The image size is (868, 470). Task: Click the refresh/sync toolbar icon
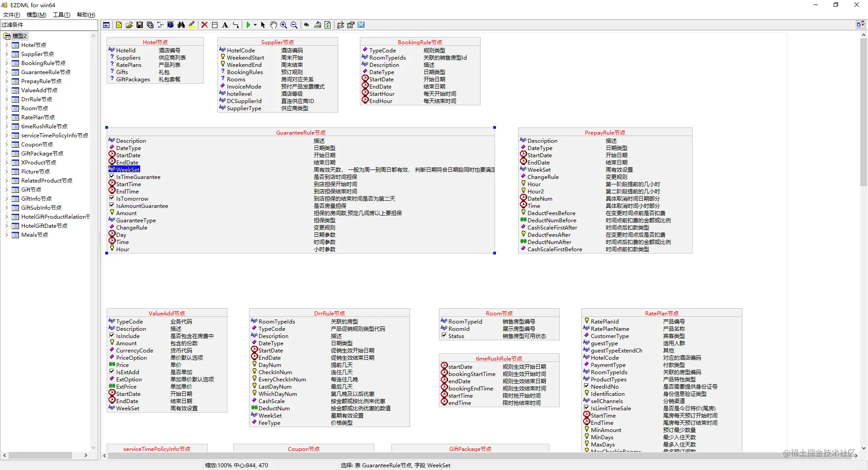328,25
